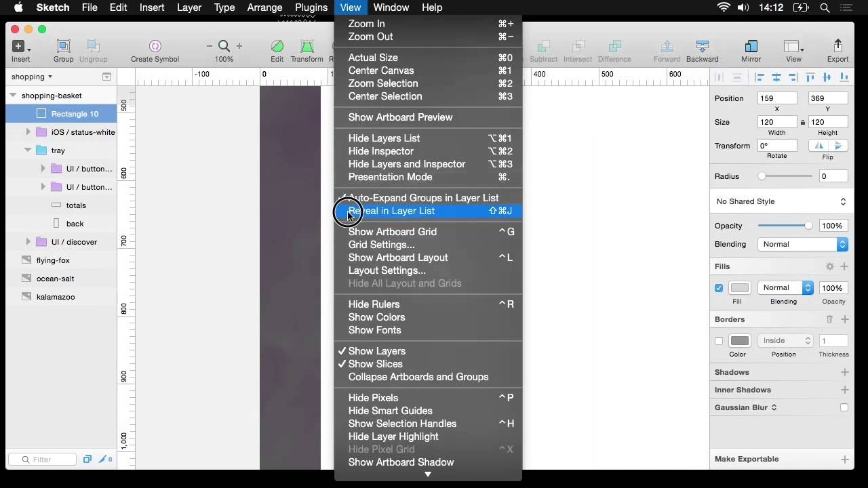Click the Wi-Fi status icon
Image resolution: width=868 pixels, height=488 pixels.
click(x=724, y=7)
